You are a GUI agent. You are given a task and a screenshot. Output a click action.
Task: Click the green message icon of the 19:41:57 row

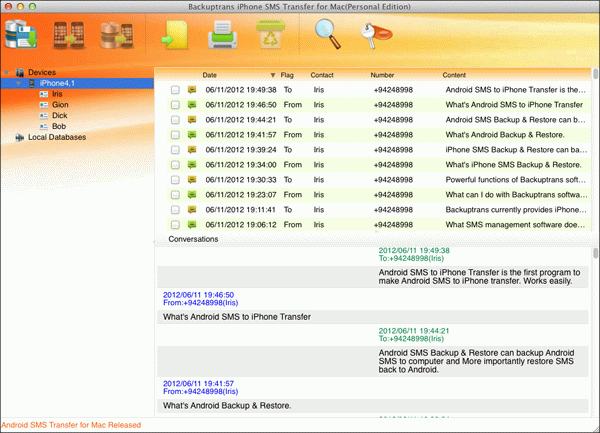click(x=192, y=135)
